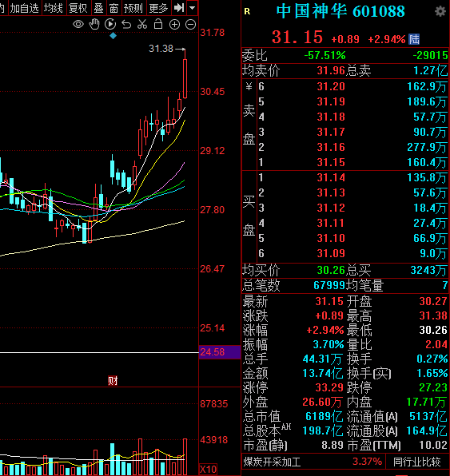Image resolution: width=450 pixels, height=476 pixels.
Task: Click the circular play replay icon
Action: pyautogui.click(x=110, y=24)
